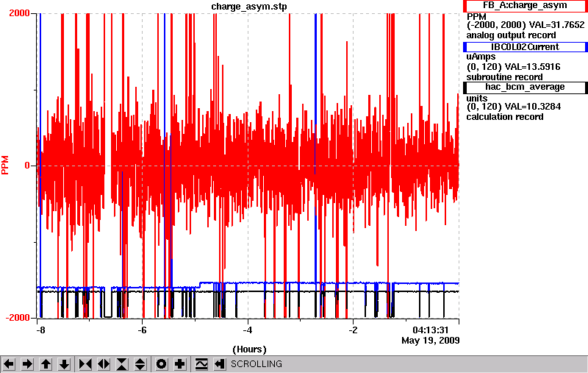588x373 pixels.
Task: Click the circle auto-scale icon
Action: [x=162, y=364]
